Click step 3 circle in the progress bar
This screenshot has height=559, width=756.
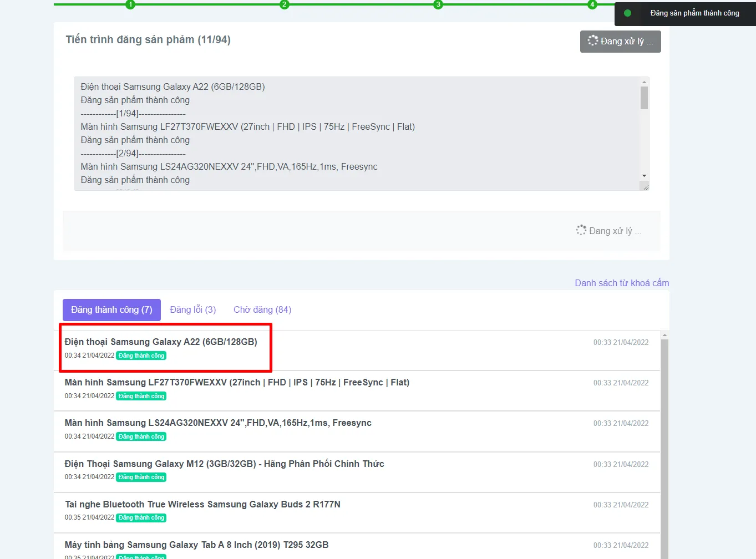pos(438,4)
